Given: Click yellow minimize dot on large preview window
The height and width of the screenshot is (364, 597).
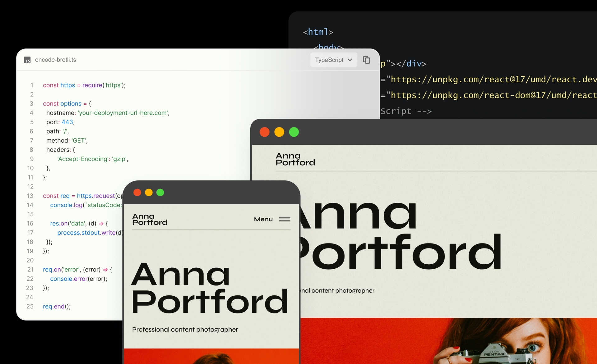Looking at the screenshot, I should 279,132.
